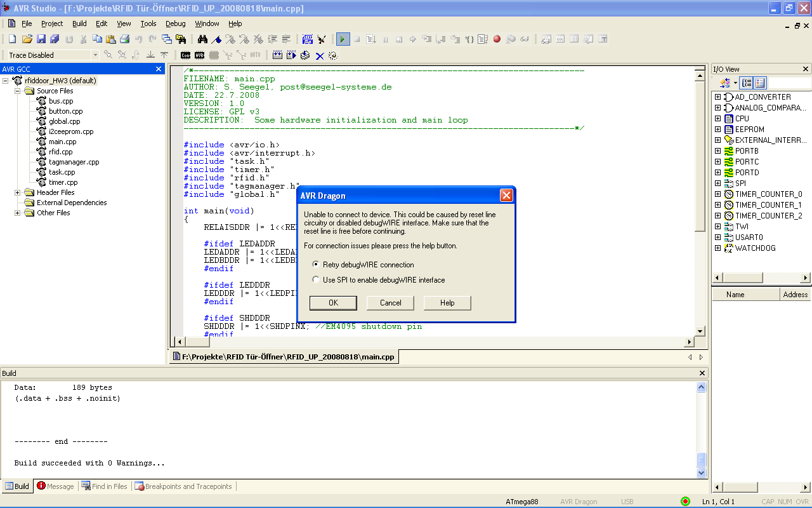Click the Select Platform and Device icon
Viewport: 812px width, 508px height.
tap(308, 39)
